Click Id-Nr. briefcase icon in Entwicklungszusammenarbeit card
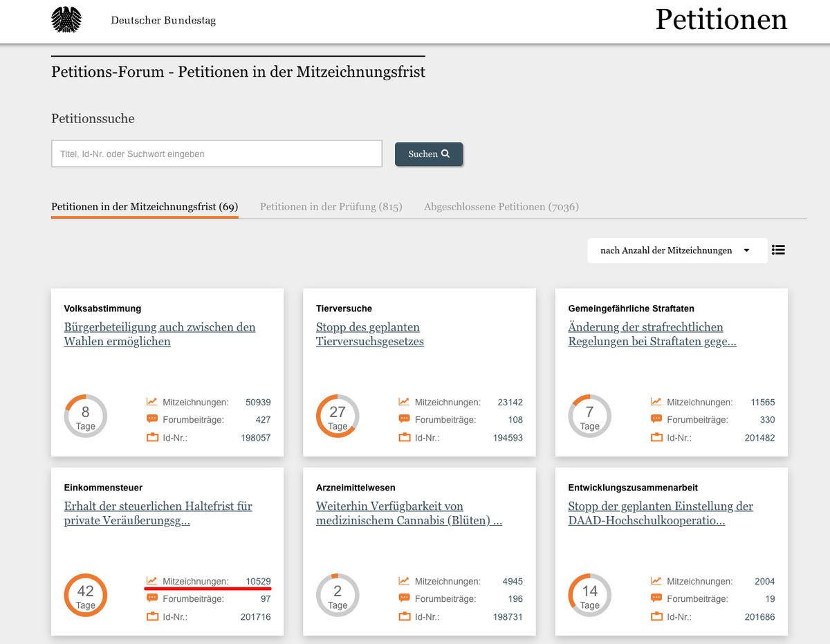Screen dimensions: 830x644 tap(656, 616)
